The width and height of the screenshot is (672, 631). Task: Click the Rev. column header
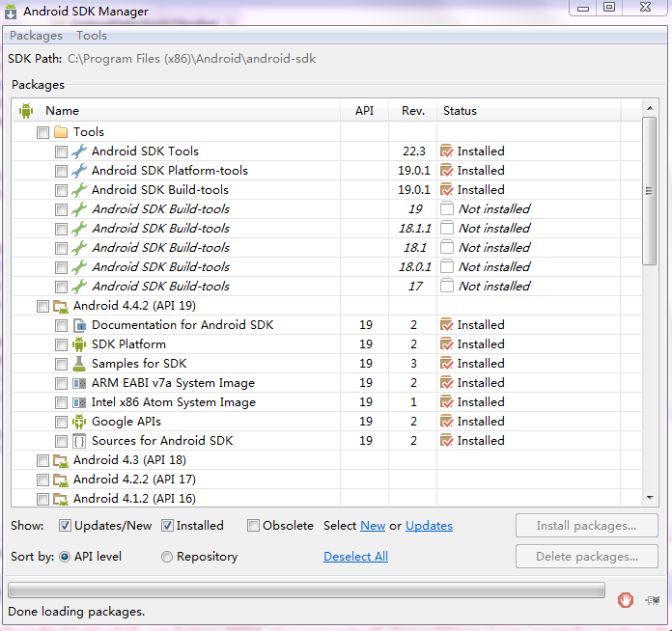coord(413,111)
